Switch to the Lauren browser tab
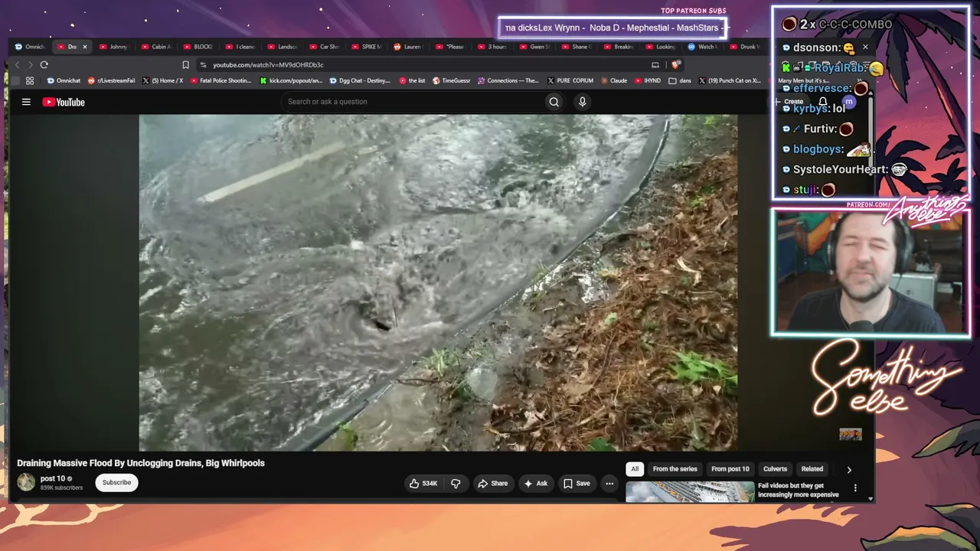 click(409, 47)
